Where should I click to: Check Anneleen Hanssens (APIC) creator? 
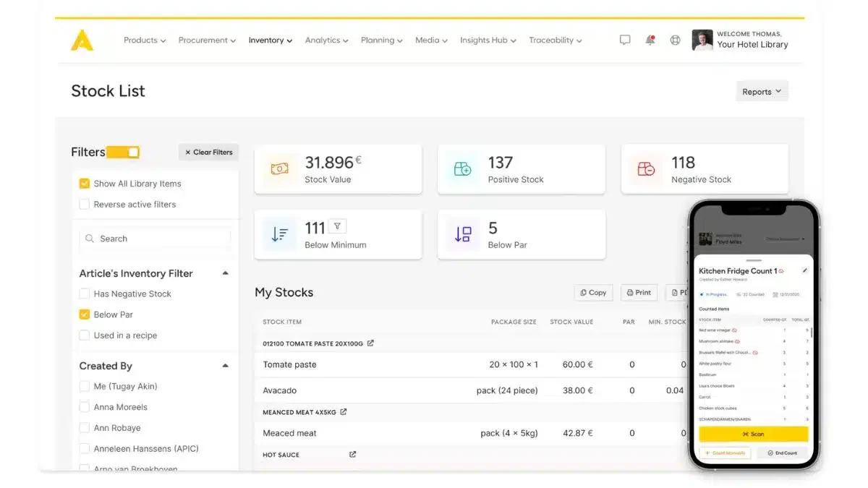[85, 449]
